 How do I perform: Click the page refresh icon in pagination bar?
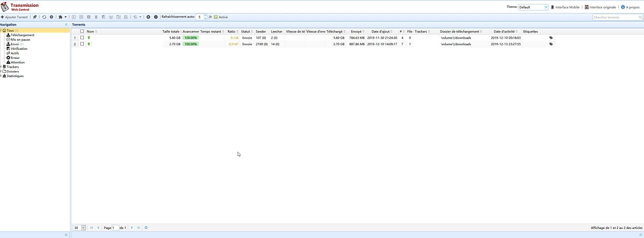click(146, 228)
